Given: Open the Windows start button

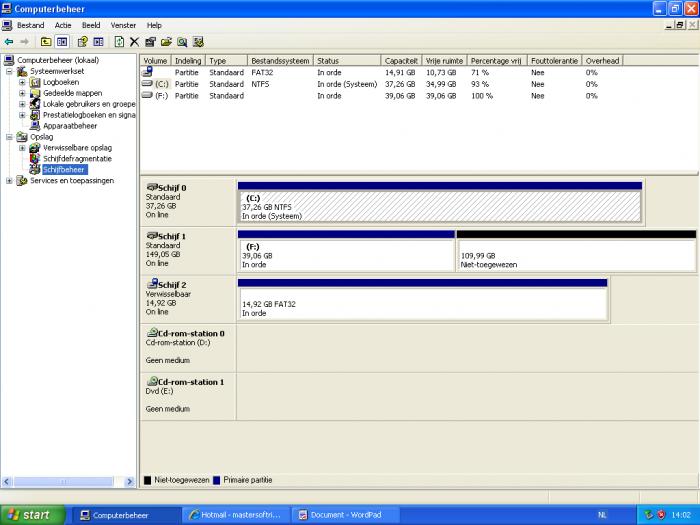Looking at the screenshot, I should (x=32, y=515).
